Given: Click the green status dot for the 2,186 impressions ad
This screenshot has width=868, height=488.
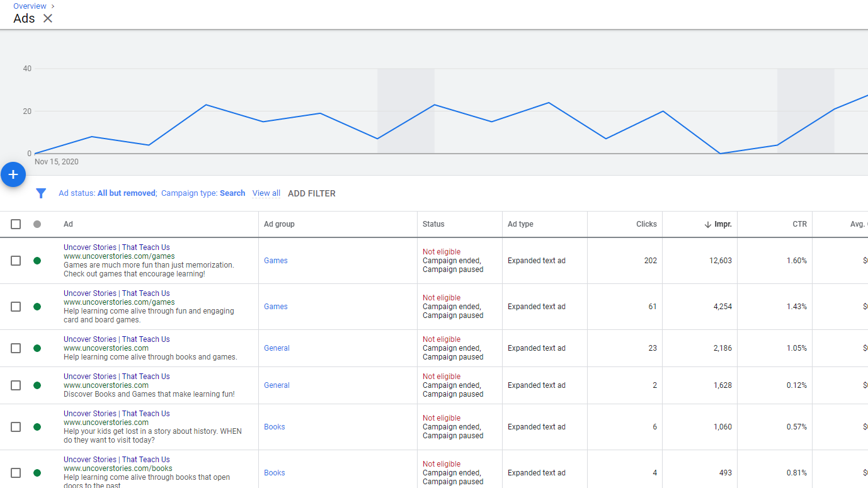Looking at the screenshot, I should tap(37, 348).
